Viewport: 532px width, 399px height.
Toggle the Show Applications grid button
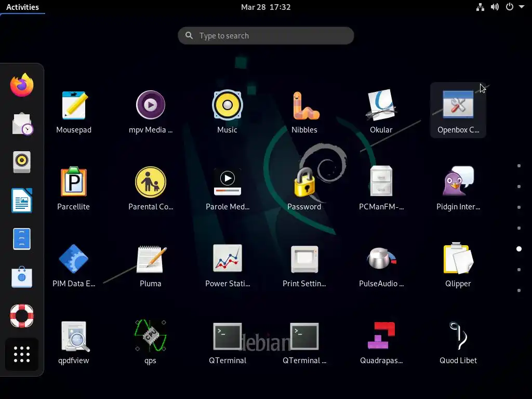22,354
